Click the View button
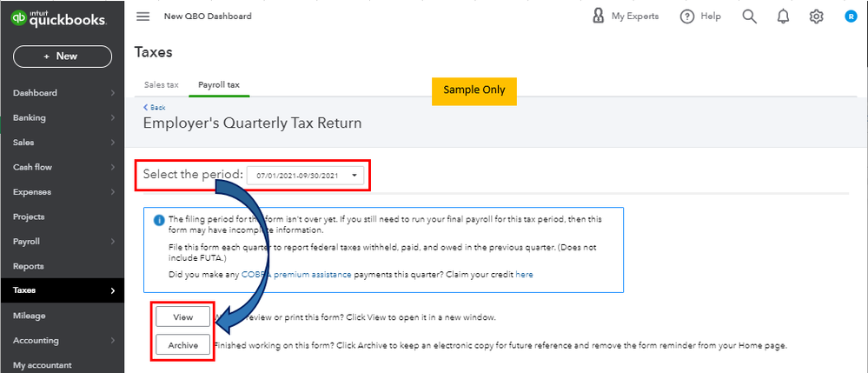Viewport: 868px width, 373px height. point(182,317)
